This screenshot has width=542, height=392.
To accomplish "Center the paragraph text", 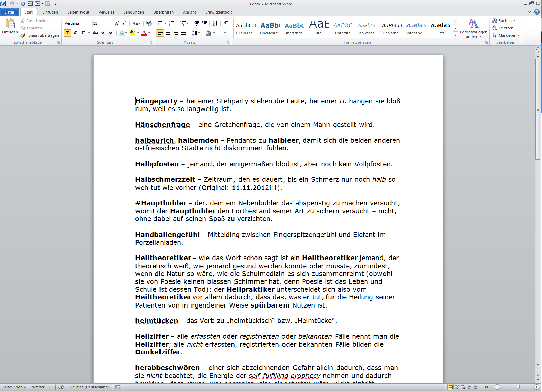I will click(x=168, y=33).
